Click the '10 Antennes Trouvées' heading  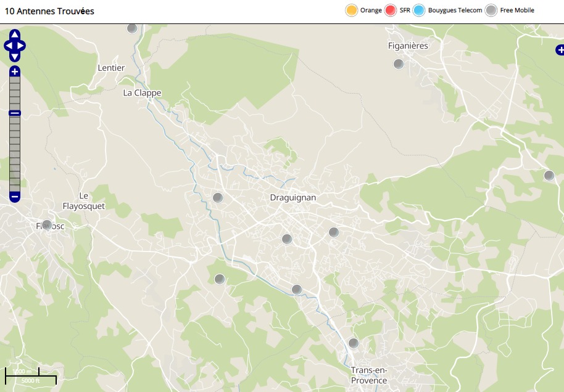pos(49,11)
